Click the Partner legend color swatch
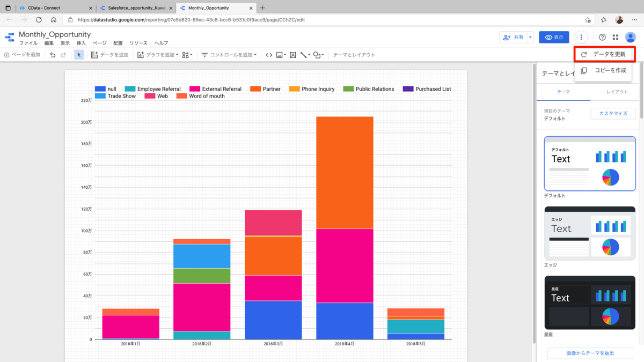 point(255,89)
